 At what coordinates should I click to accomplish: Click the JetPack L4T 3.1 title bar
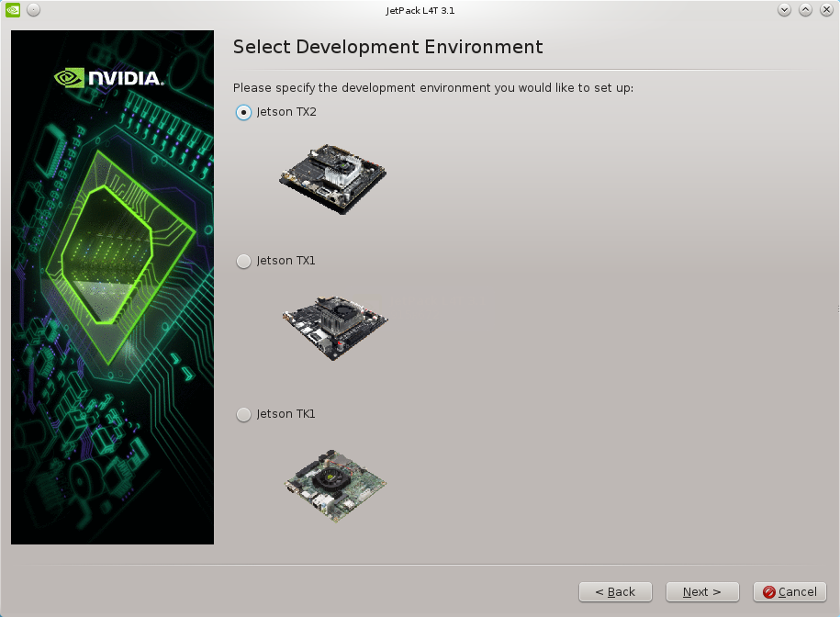420,10
